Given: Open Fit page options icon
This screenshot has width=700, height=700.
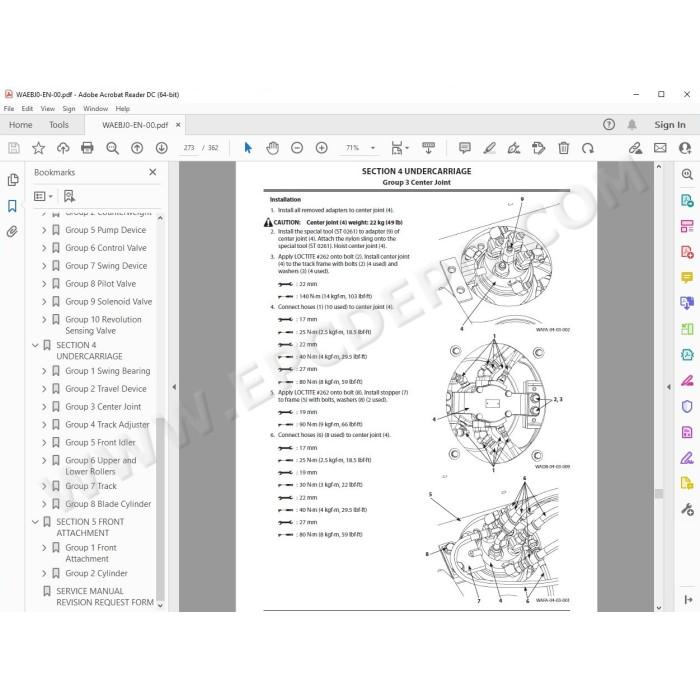Looking at the screenshot, I should point(399,148).
